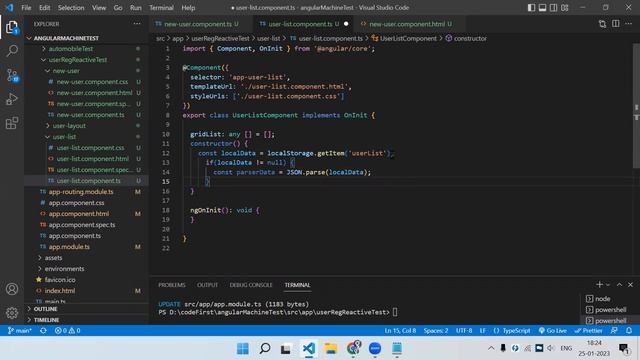Click the feedback icon in status bar
640x360 pixels.
[614, 331]
